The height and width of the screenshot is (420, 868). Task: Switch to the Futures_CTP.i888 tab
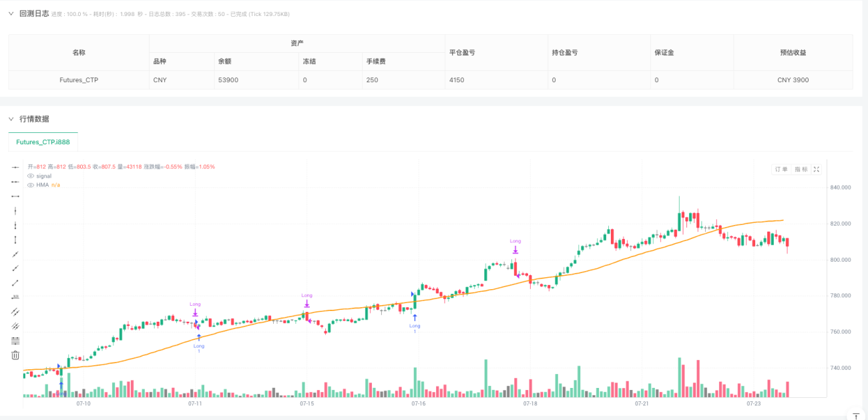click(x=42, y=142)
